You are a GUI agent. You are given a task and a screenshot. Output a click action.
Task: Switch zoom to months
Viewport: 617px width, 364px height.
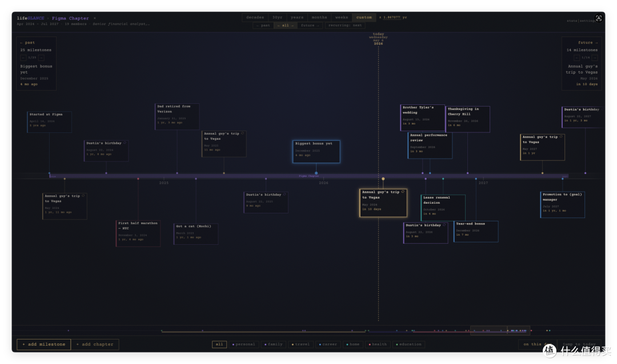[319, 17]
